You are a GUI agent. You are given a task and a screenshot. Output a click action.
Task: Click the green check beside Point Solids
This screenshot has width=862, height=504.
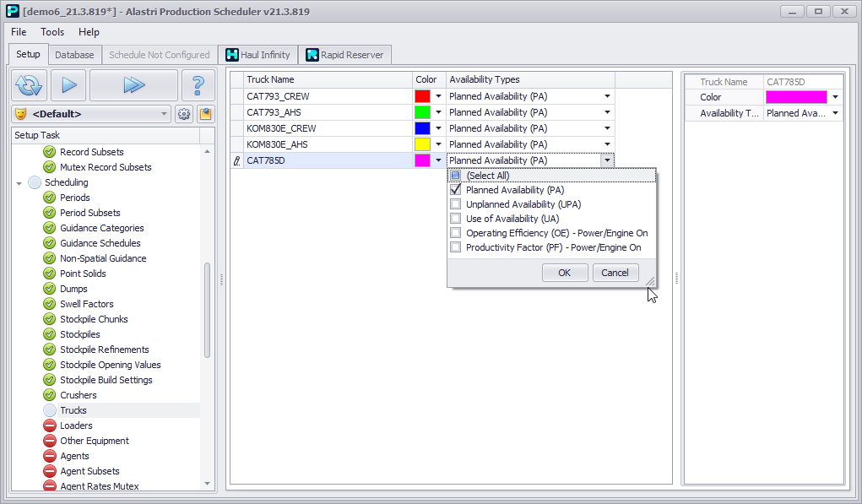tap(50, 274)
